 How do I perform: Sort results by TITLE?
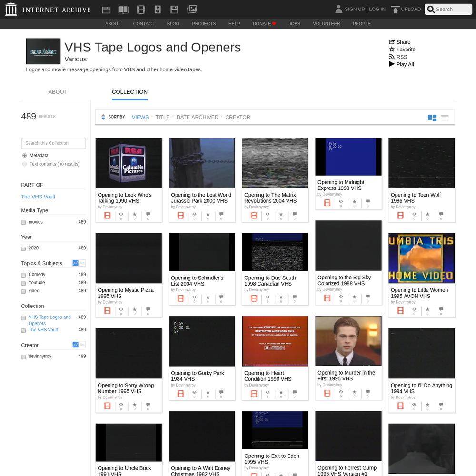pyautogui.click(x=162, y=117)
